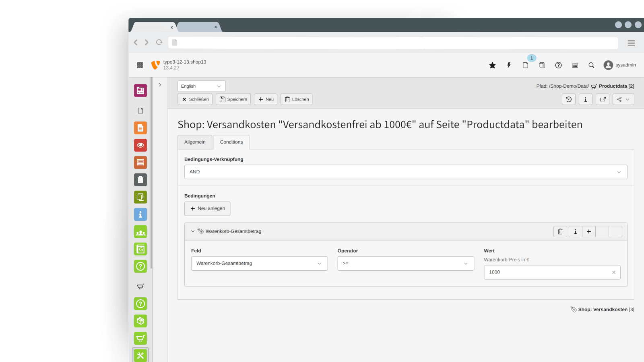Flush caches with the lightning icon
This screenshot has width=644, height=362.
509,65
